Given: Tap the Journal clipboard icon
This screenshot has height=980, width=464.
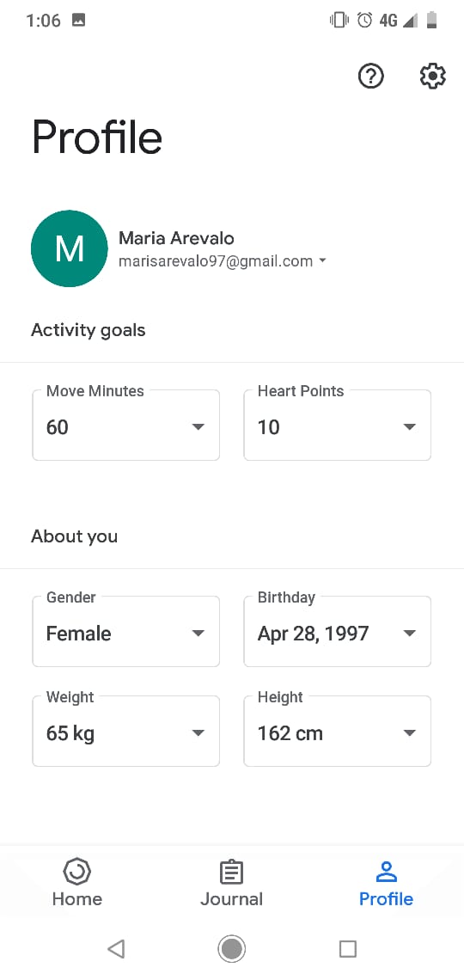Looking at the screenshot, I should [232, 872].
